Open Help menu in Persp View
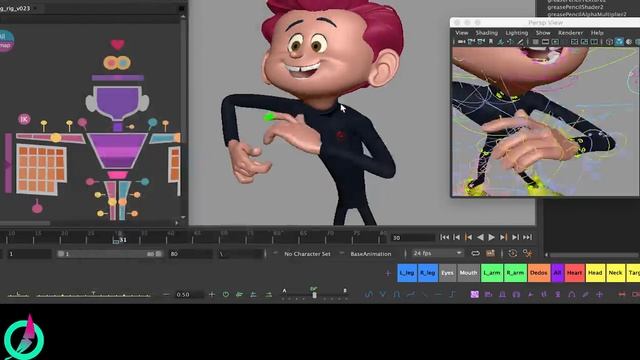 pyautogui.click(x=597, y=33)
